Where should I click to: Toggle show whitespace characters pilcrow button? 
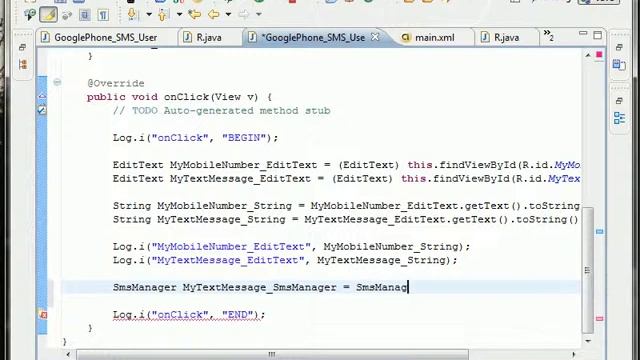coord(103,15)
